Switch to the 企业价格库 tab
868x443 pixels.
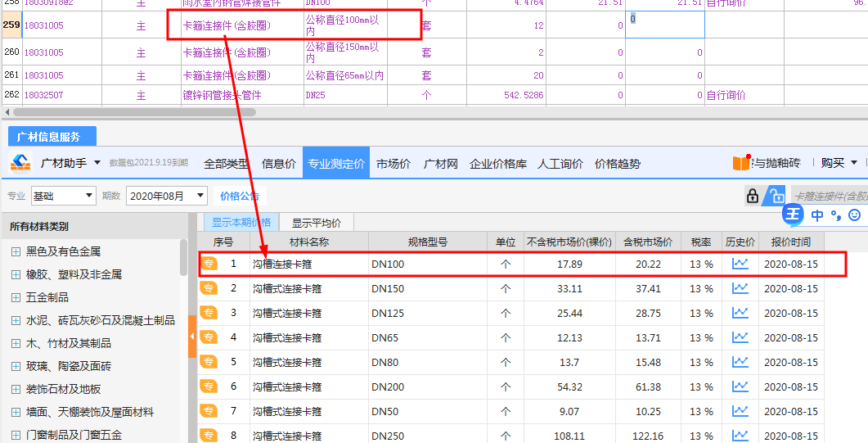coord(498,163)
